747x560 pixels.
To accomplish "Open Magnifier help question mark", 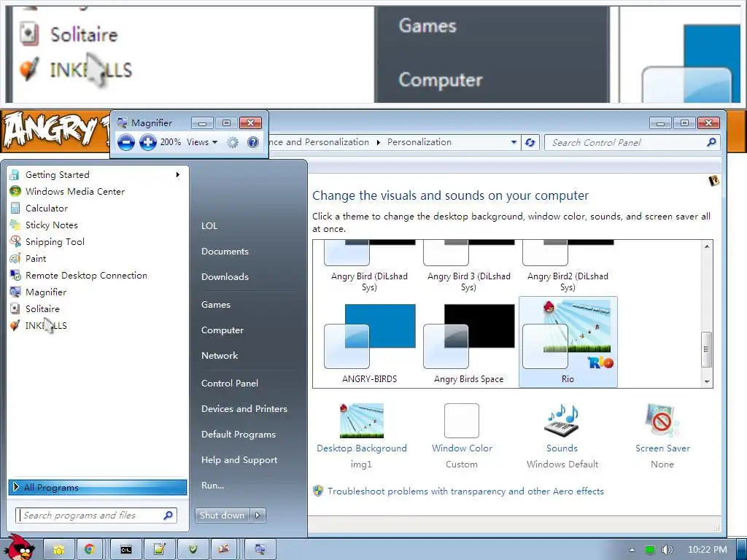I will [x=253, y=142].
